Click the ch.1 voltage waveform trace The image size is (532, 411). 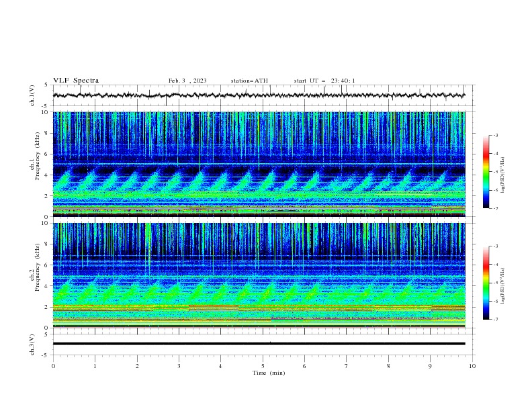tap(259, 95)
